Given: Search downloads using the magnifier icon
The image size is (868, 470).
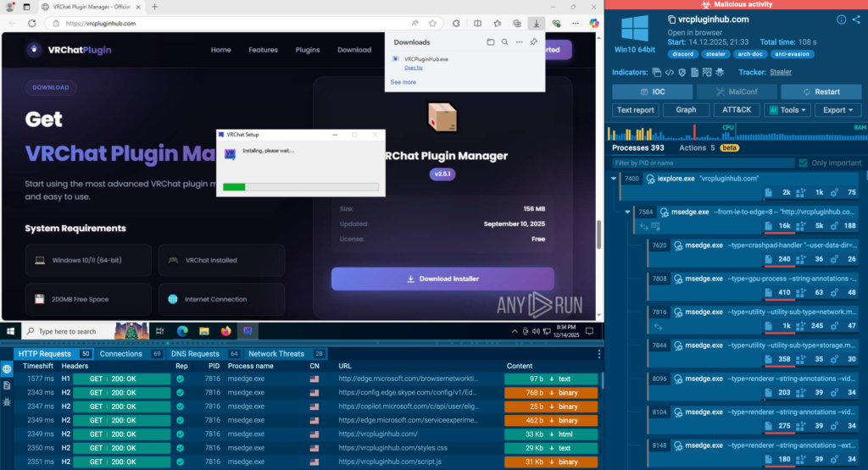Looking at the screenshot, I should click(x=504, y=41).
